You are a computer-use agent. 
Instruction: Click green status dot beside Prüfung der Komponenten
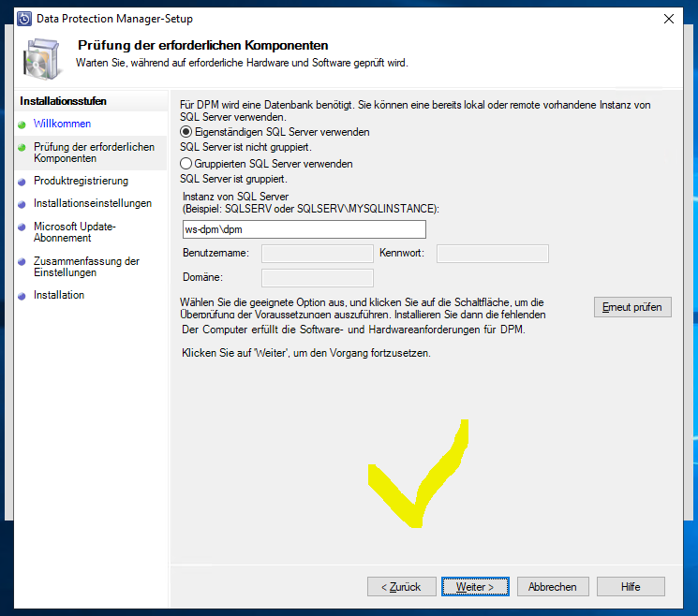point(22,147)
